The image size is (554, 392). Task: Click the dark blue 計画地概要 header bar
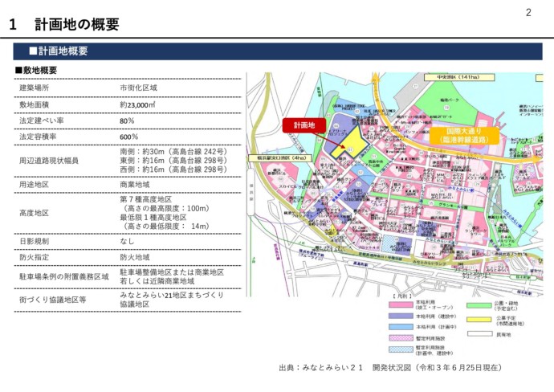pos(277,51)
